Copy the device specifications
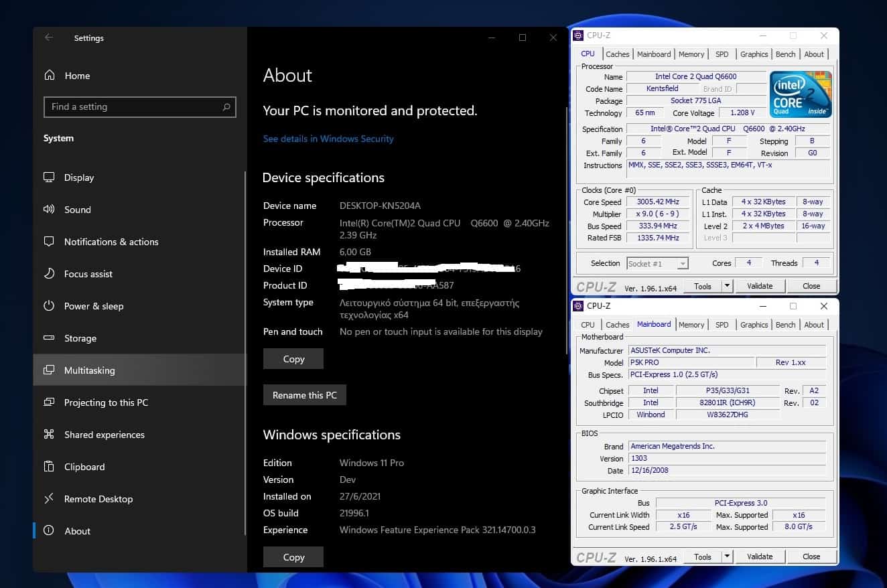 point(293,359)
